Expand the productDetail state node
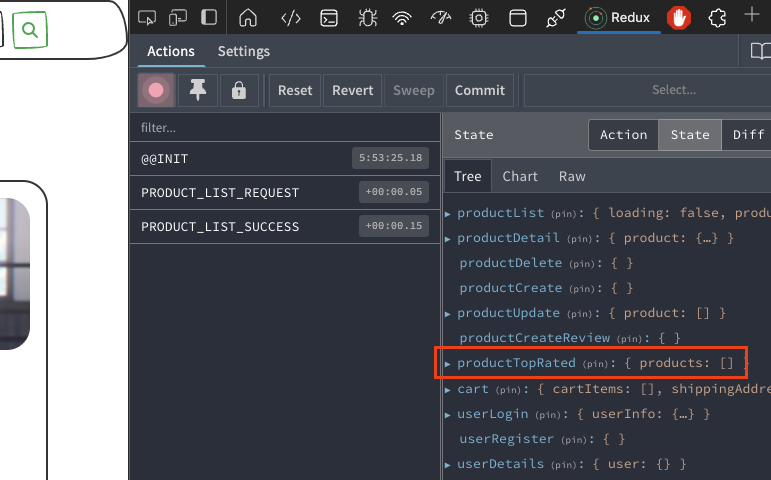Screen dimensions: 771x480 pos(448,239)
